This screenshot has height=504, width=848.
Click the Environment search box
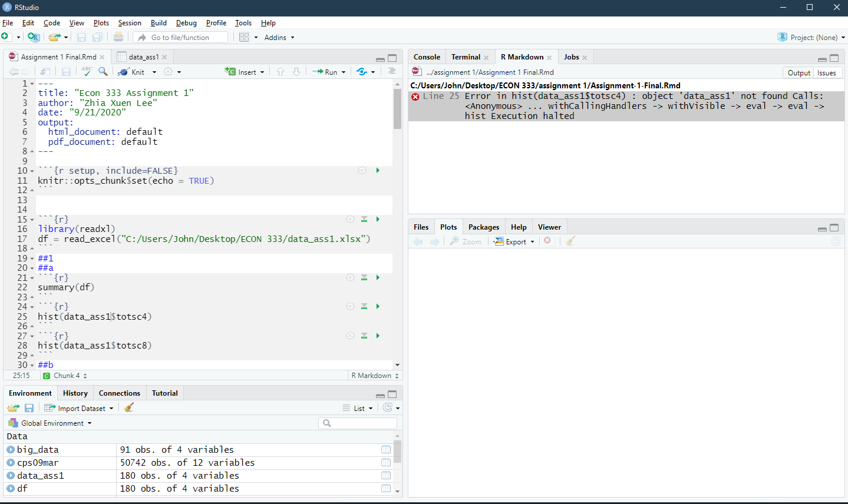click(358, 423)
